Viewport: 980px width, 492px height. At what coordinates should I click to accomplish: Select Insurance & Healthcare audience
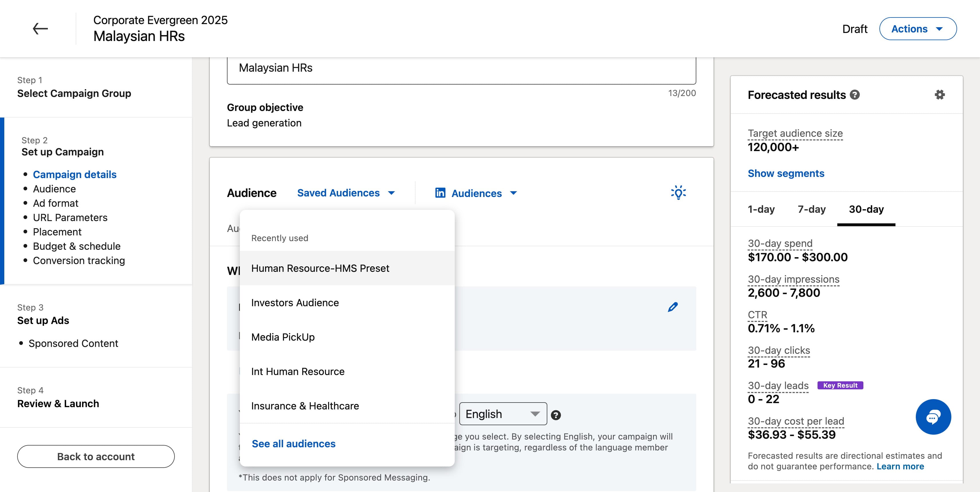[347, 406]
